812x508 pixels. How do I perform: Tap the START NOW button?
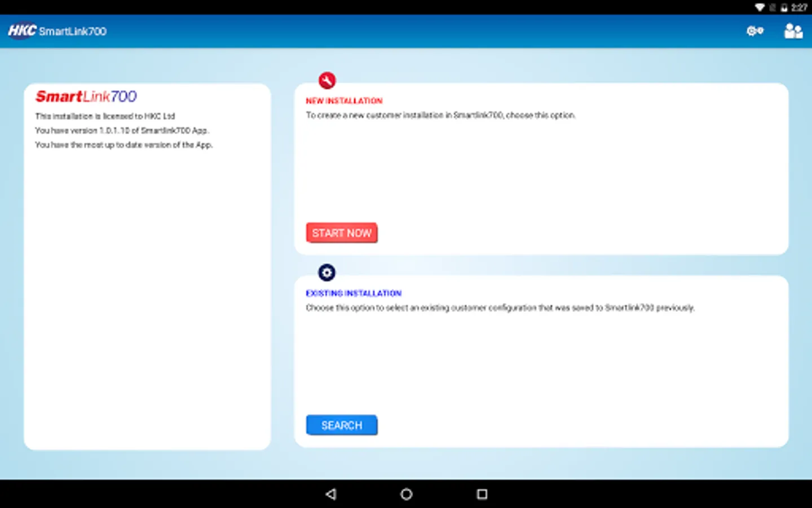[342, 233]
